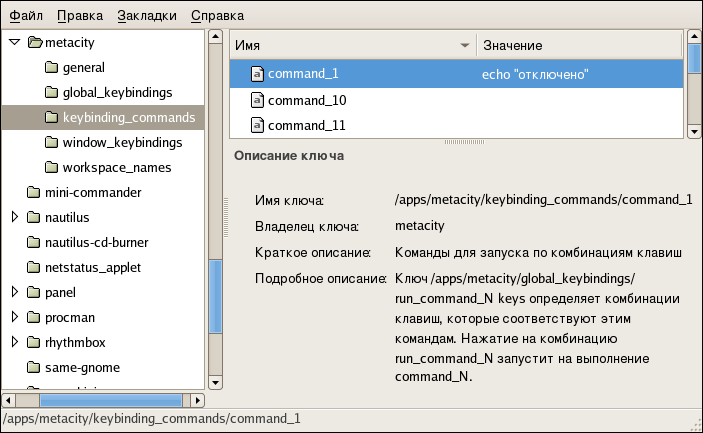703x433 pixels.
Task: Open the Файл menu
Action: click(26, 16)
